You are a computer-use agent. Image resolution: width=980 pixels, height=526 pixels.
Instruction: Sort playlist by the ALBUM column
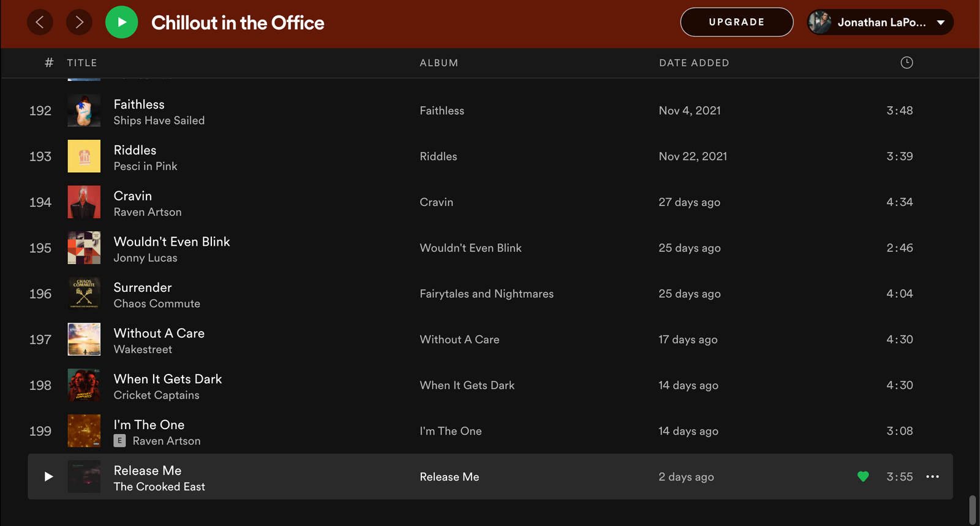point(439,63)
